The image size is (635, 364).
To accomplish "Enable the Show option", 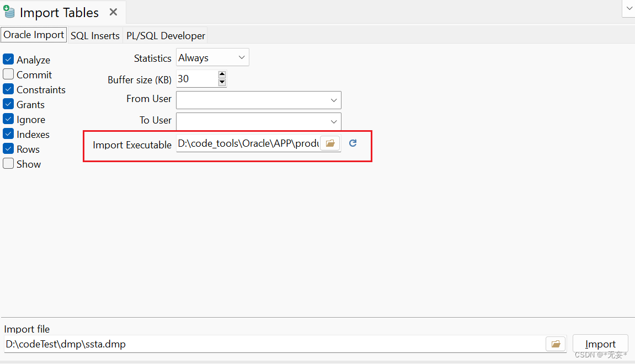I will (8, 163).
